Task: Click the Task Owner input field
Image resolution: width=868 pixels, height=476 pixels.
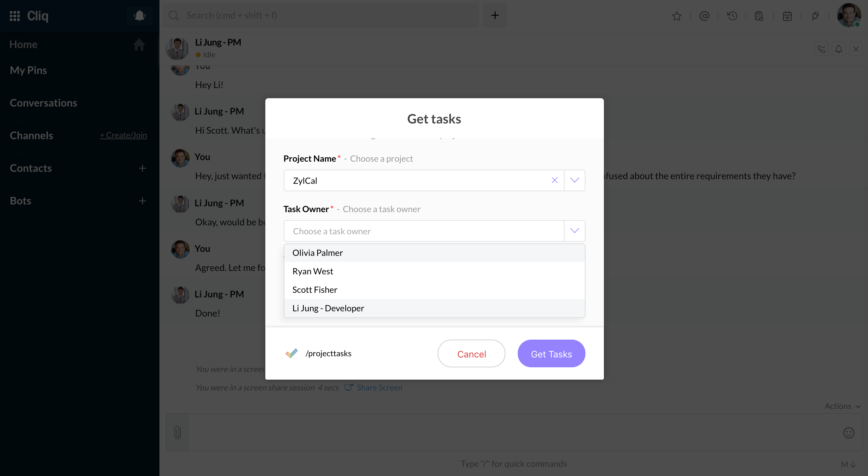Action: (x=424, y=231)
